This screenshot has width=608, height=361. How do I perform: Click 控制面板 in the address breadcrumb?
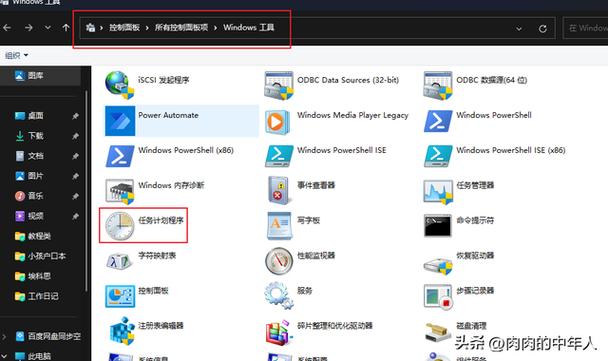[124, 28]
